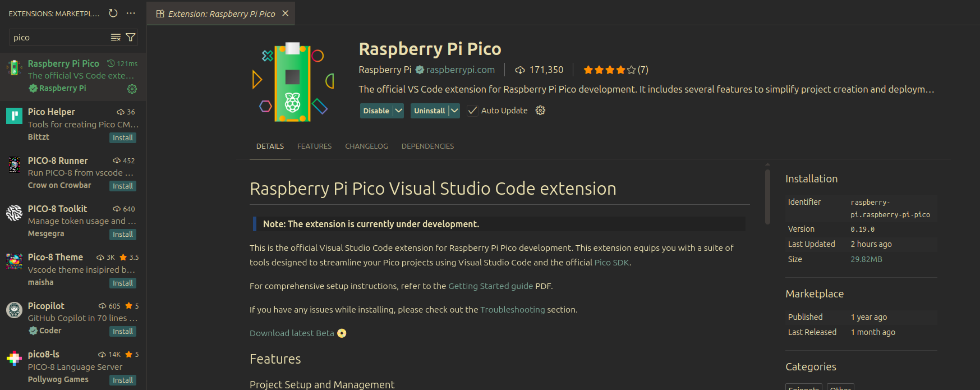Open the extension search filter options
Screen dimensions: 980x390
[131, 38]
